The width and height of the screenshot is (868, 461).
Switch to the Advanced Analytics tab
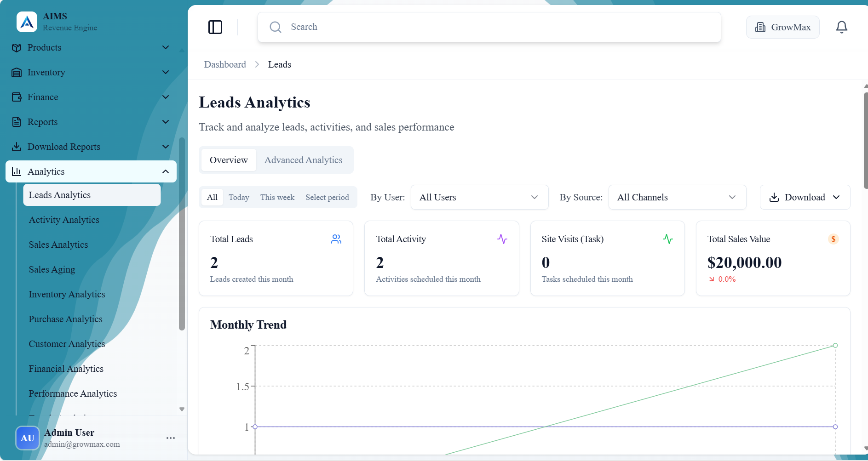303,160
